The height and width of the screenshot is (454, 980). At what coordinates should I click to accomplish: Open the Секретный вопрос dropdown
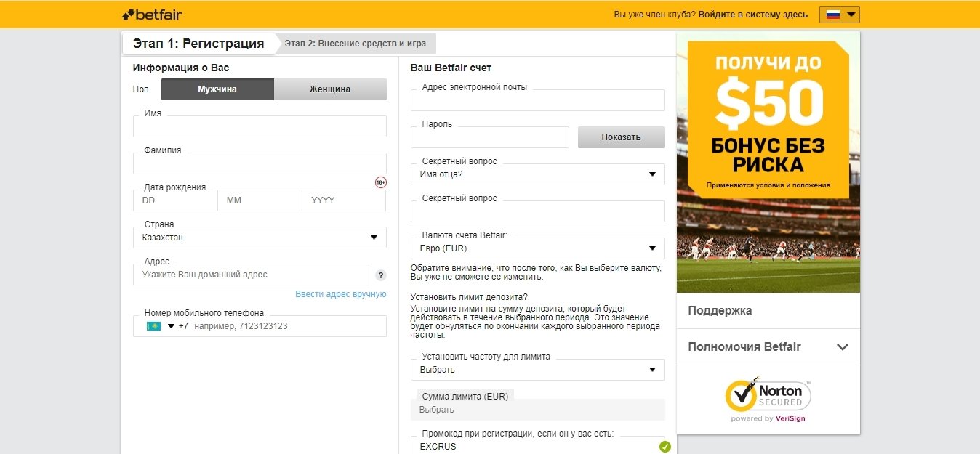[537, 174]
